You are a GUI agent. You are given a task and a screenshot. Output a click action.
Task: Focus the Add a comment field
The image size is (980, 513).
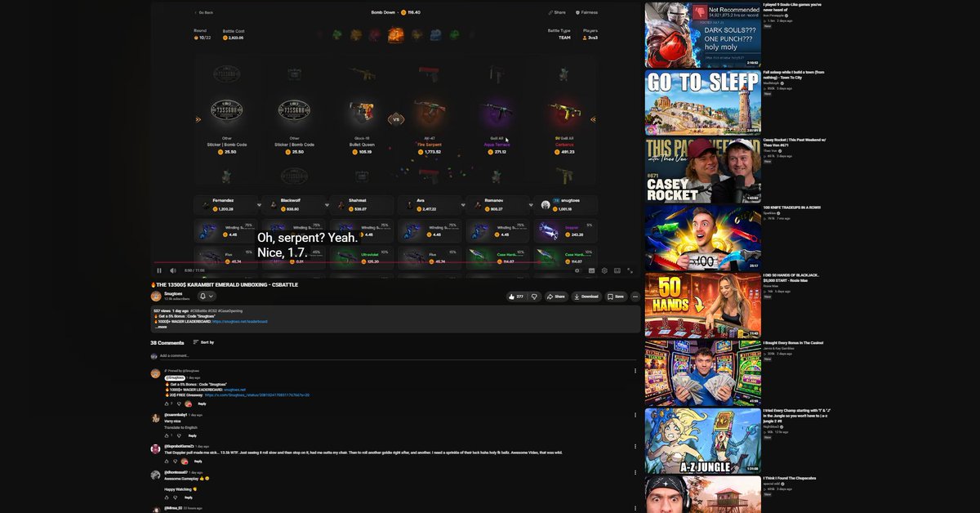397,355
